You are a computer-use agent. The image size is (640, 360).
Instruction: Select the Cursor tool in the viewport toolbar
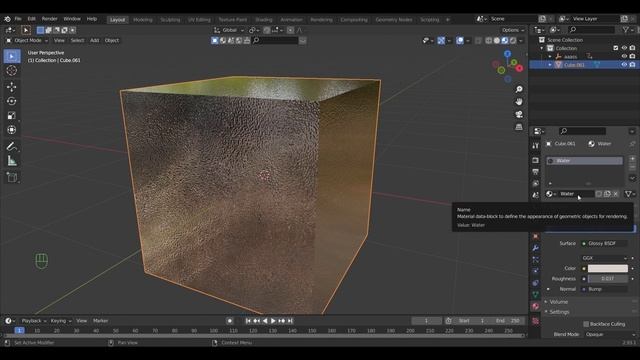click(x=11, y=71)
